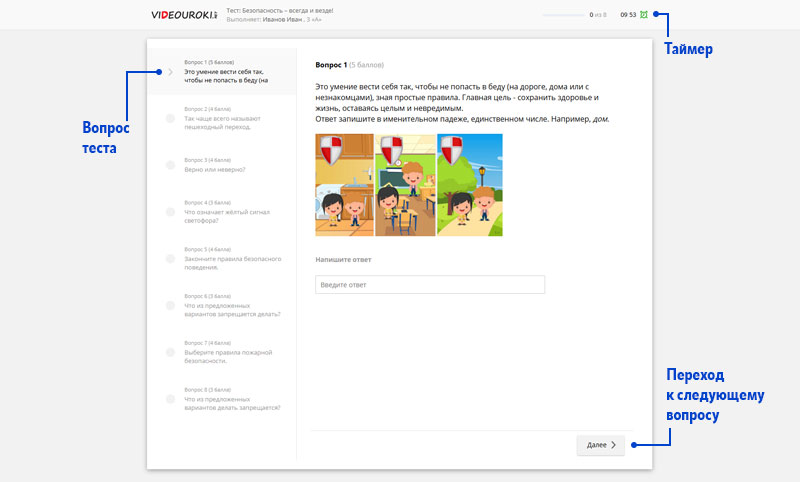Click the 0 из 8 progress counter

coord(598,15)
